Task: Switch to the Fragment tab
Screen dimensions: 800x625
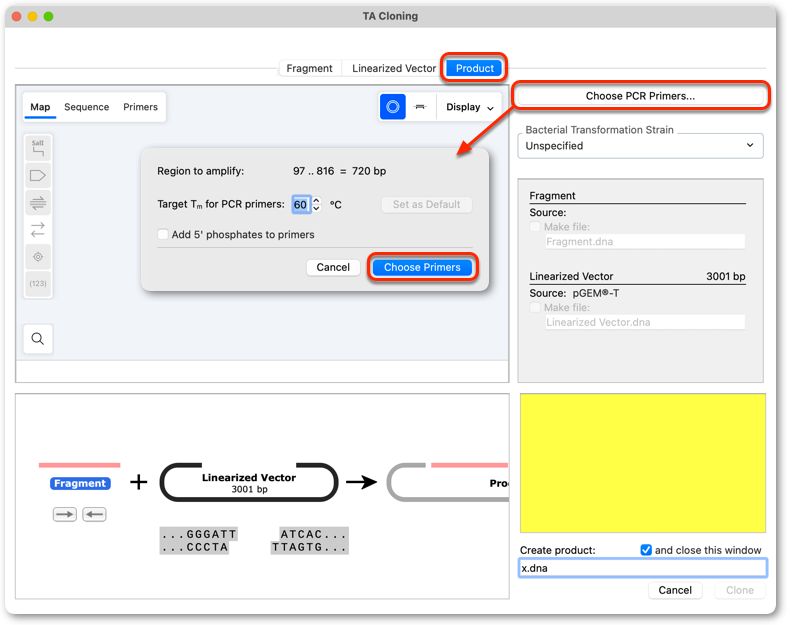Action: click(x=309, y=68)
